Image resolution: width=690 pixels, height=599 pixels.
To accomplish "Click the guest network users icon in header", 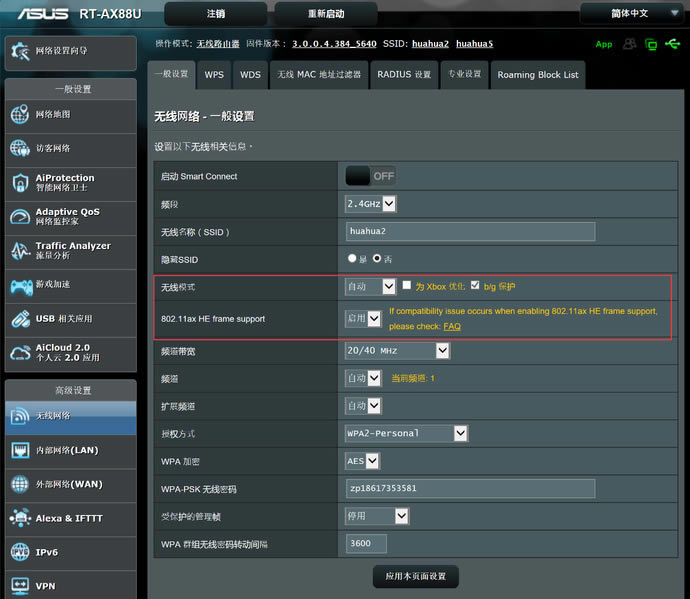I will click(630, 44).
